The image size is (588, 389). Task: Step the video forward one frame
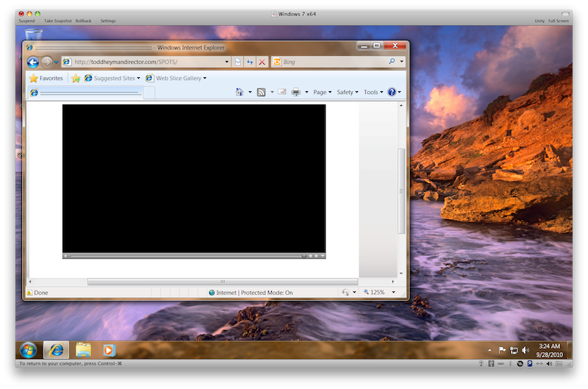click(316, 256)
